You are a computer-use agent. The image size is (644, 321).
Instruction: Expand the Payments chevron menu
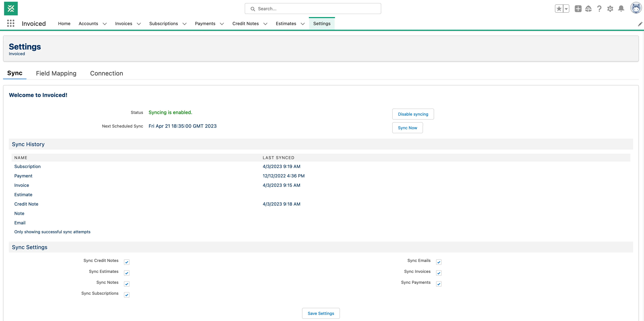222,24
